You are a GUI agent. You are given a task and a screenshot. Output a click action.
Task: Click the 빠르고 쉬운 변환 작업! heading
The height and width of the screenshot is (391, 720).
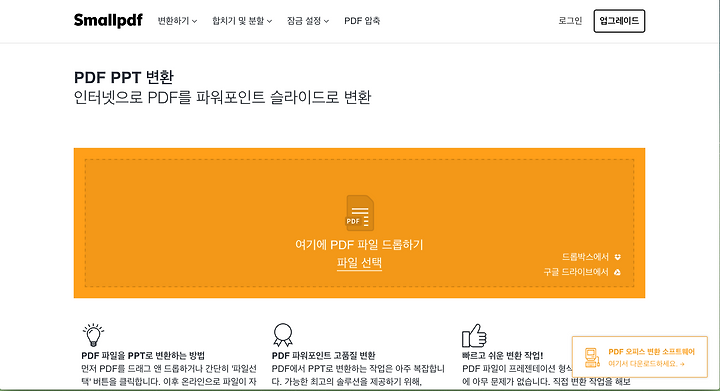coord(503,356)
